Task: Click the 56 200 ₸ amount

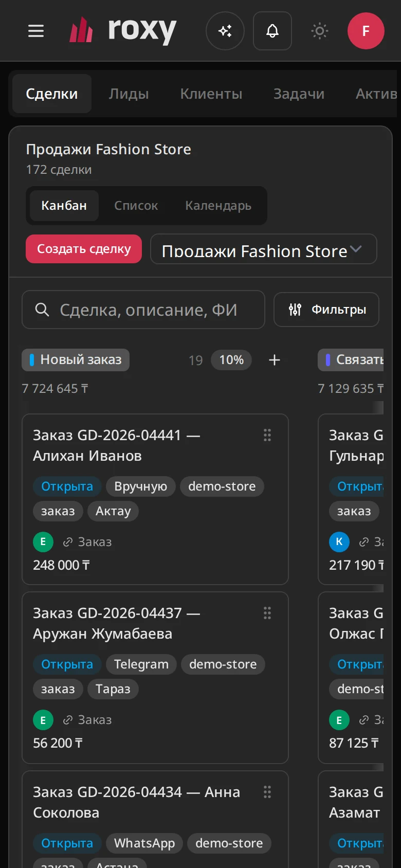Action: (58, 743)
